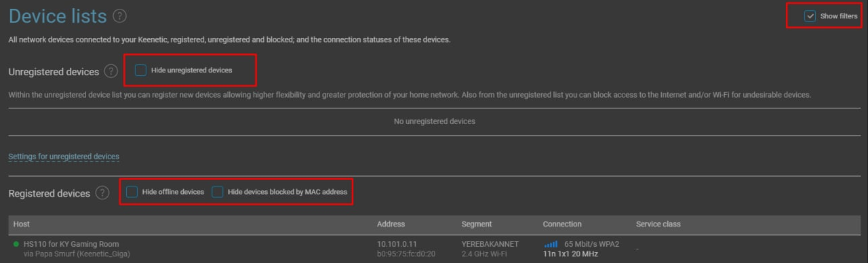
Task: Click the YEREBAKANNET segment entry
Action: click(x=490, y=244)
